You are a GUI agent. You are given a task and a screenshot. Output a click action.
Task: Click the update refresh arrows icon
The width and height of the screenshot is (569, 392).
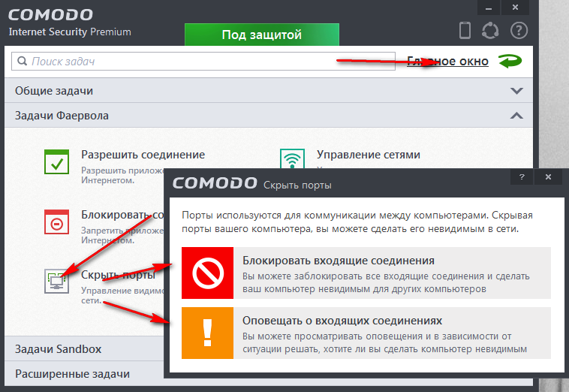pos(490,31)
